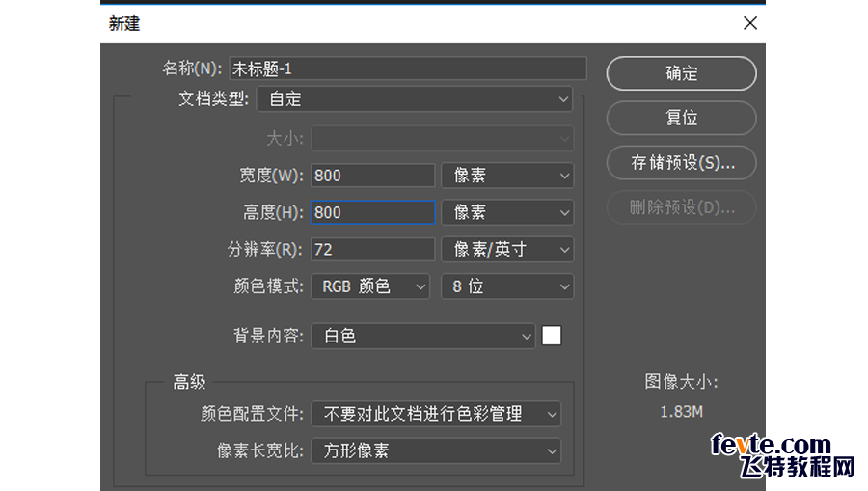Click the 图像大小 value 1.83M
Image resolution: width=868 pixels, height=491 pixels.
[682, 412]
